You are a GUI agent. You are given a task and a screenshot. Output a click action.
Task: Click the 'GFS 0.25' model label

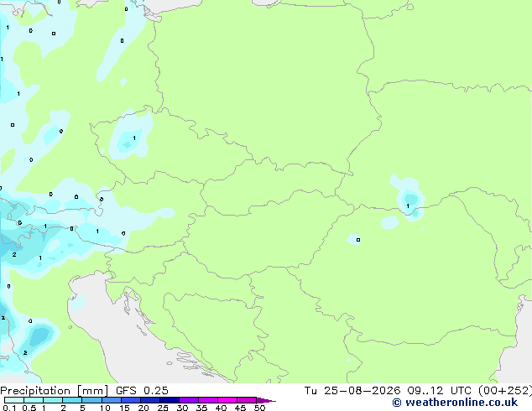coord(142,391)
